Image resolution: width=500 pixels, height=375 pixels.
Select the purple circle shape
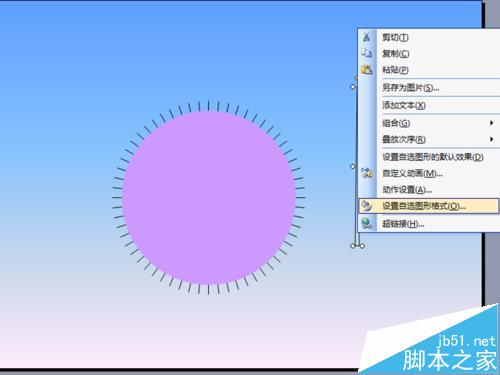[209, 197]
